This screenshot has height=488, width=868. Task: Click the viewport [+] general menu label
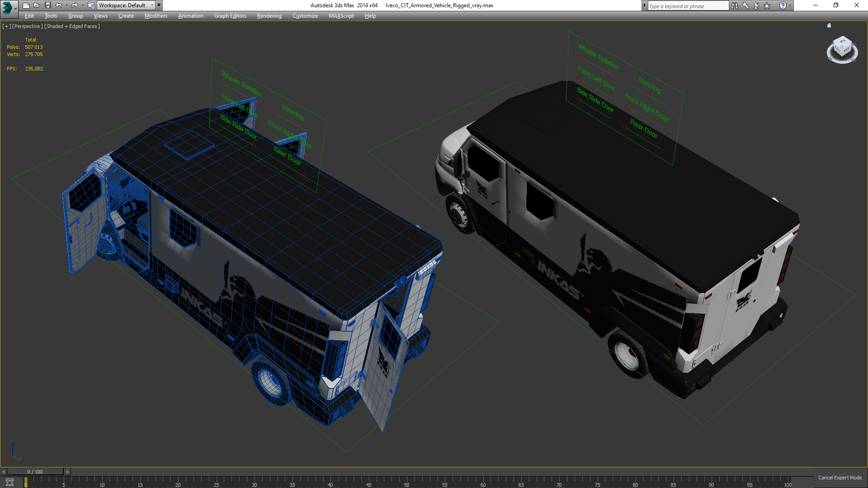coord(6,26)
